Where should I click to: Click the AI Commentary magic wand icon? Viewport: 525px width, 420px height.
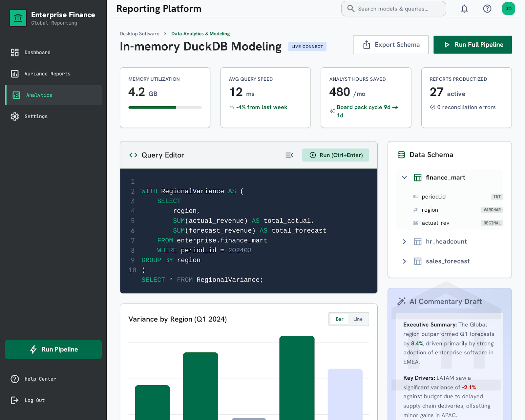pos(402,301)
